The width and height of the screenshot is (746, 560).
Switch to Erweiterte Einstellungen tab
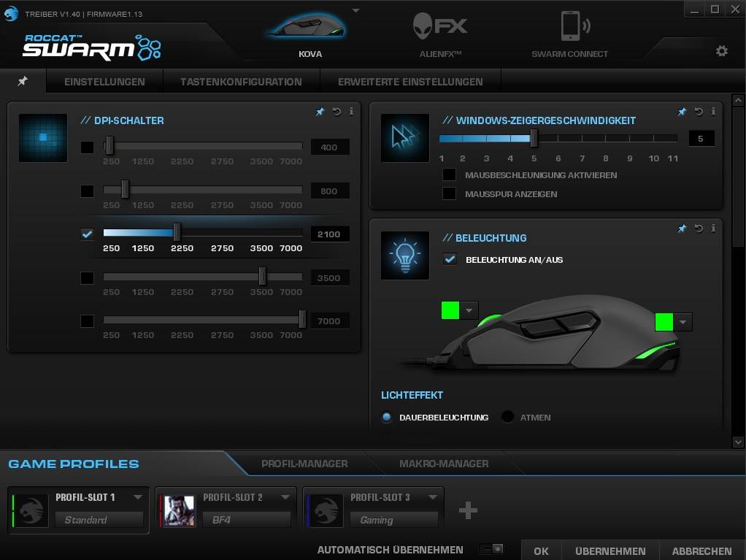coord(410,81)
